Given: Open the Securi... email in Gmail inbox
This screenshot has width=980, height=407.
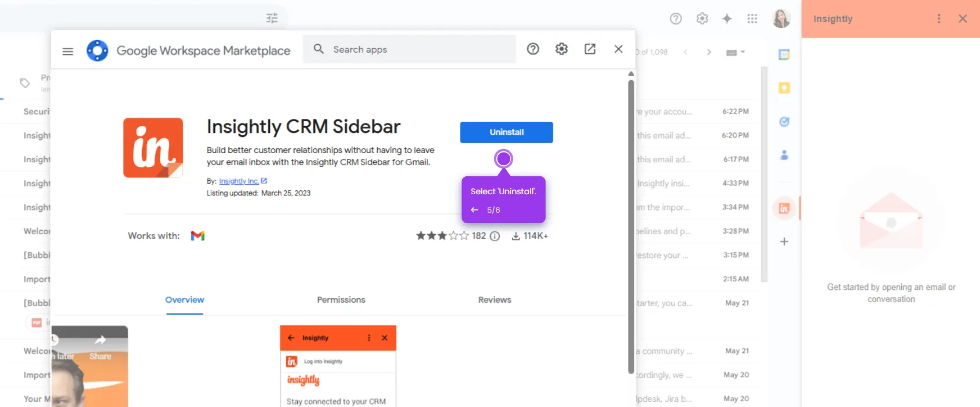Looking at the screenshot, I should click(x=36, y=111).
